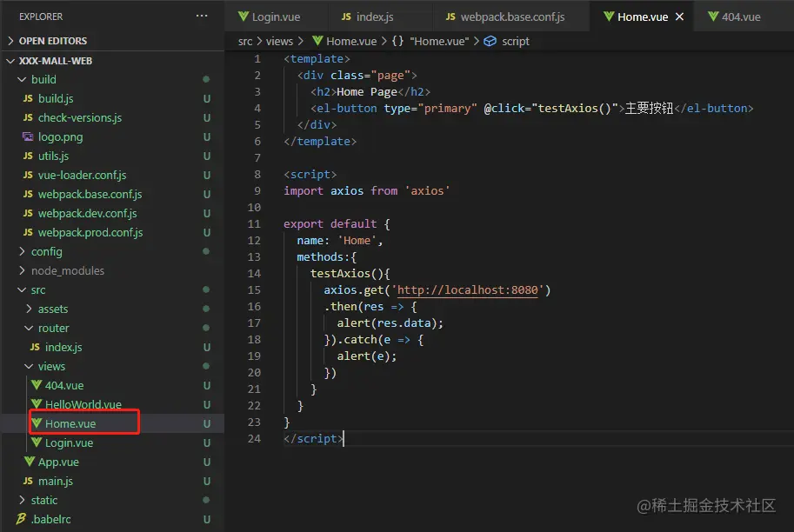Switch to the index.js tab
The image size is (794, 532).
coord(375,17)
